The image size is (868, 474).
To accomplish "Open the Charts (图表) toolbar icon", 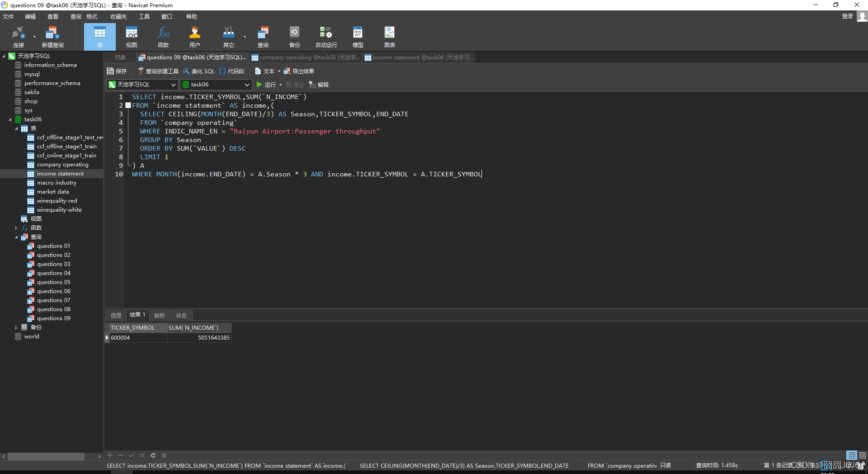I will [390, 36].
